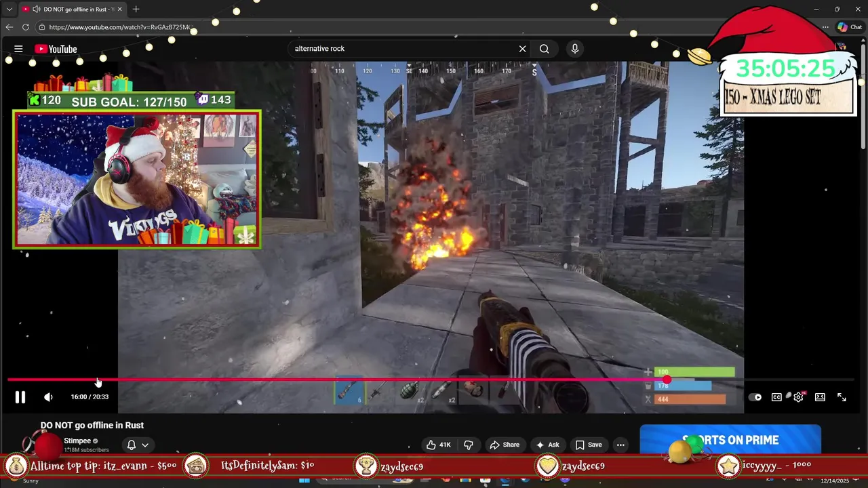Mute the video player volume
The width and height of the screenshot is (868, 488).
click(x=48, y=397)
